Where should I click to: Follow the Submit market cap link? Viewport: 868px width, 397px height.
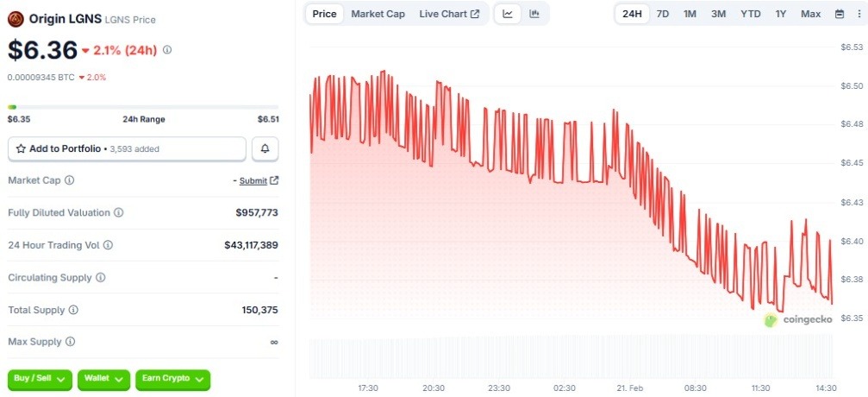point(253,180)
